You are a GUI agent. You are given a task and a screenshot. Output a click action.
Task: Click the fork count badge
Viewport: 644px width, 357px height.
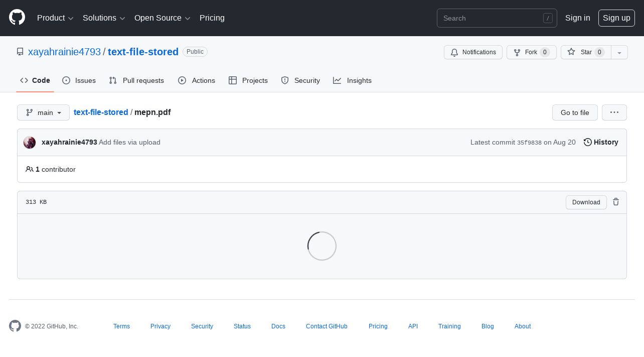pos(545,52)
